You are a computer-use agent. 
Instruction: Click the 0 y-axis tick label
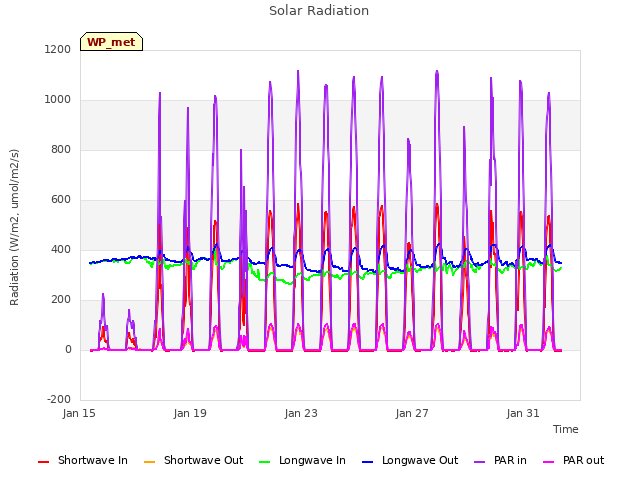click(68, 349)
